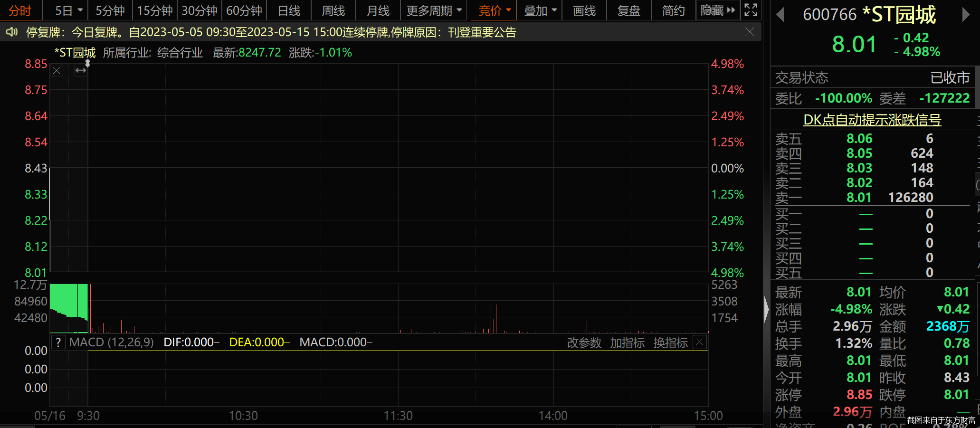This screenshot has height=428, width=980.
Task: Toggle 简约 simplified view mode
Action: [673, 10]
